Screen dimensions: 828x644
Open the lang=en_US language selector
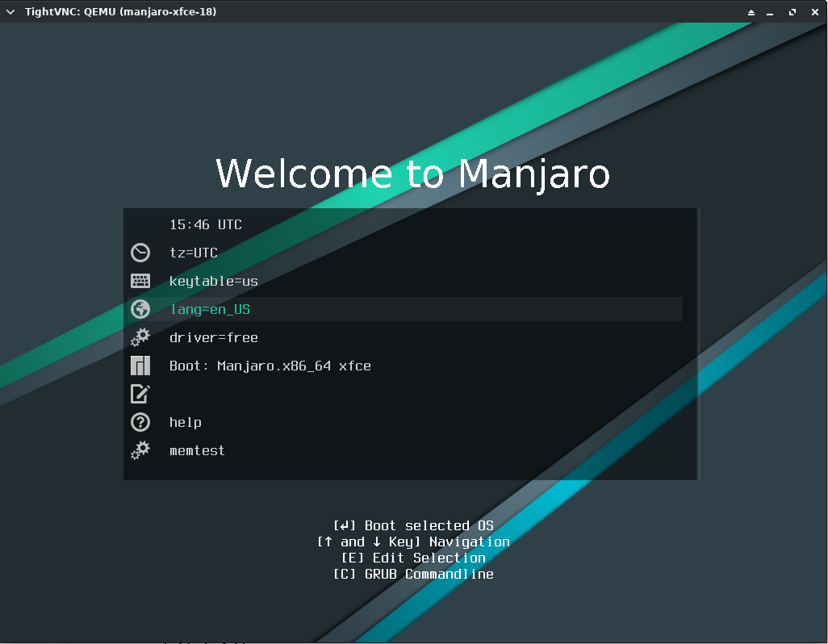pos(210,309)
